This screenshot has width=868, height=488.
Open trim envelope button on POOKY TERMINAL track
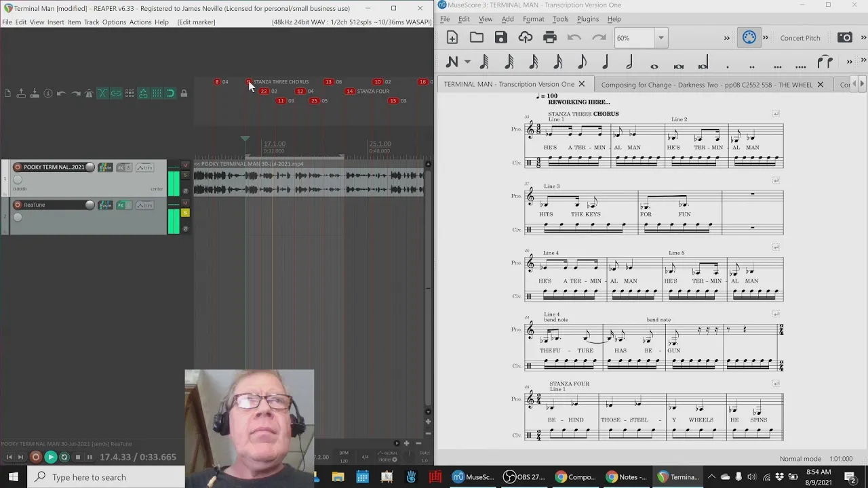pos(144,167)
